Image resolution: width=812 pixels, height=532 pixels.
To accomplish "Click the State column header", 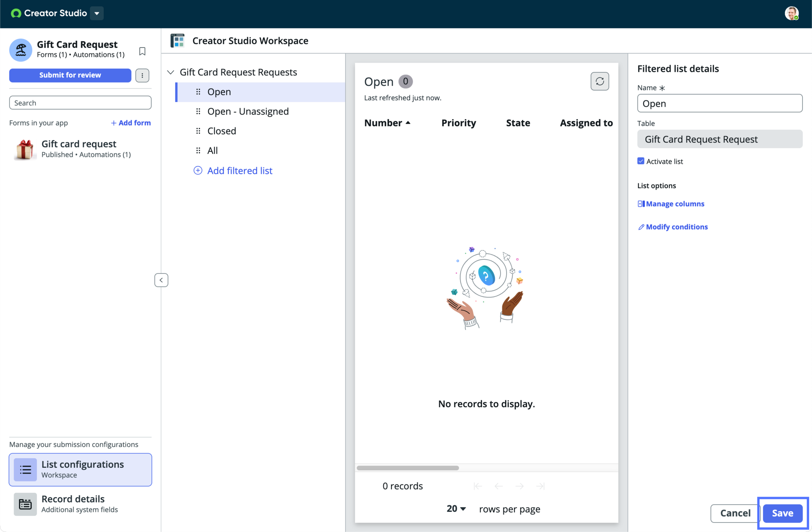I will tap(518, 123).
